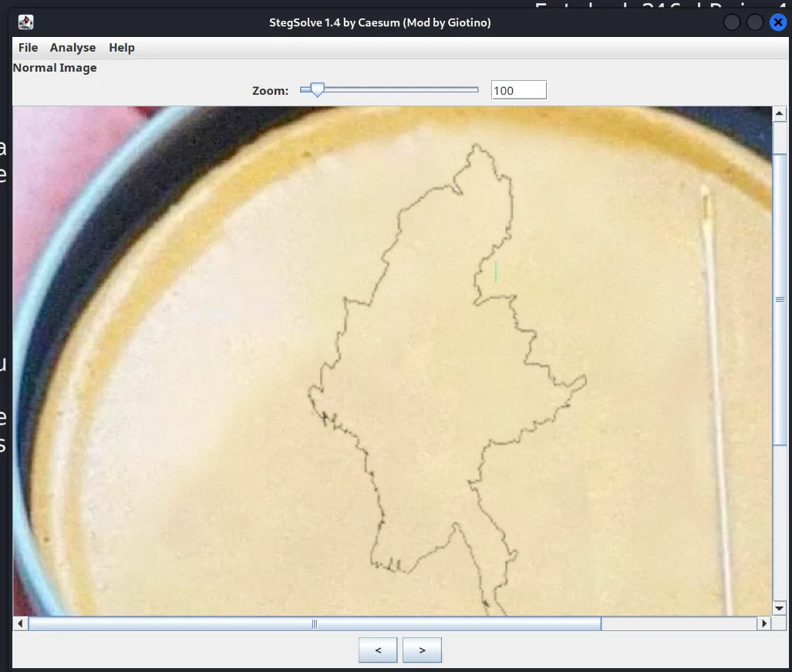Viewport: 792px width, 672px height.
Task: Click the StegSolve 1.4 window title
Action: (380, 22)
